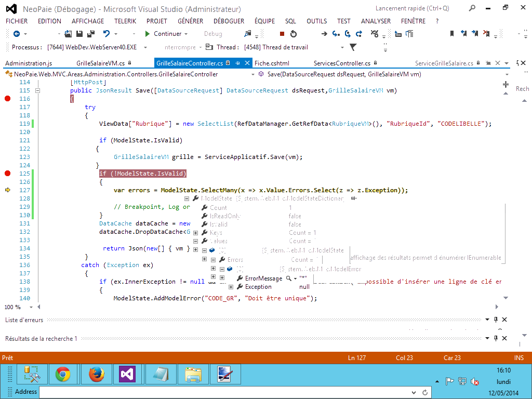Viewport: 532px width, 399px height.
Task: Collapse the Values node in the data tip
Action: [196, 241]
